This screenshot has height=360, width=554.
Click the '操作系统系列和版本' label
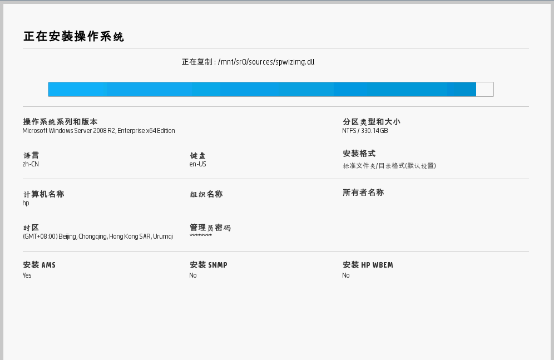coord(60,122)
